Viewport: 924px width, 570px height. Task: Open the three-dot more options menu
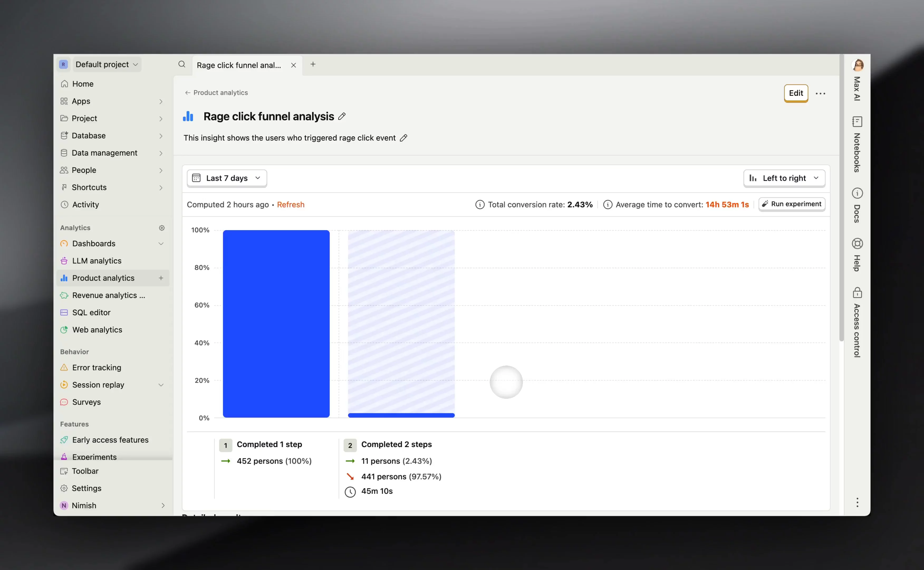coord(820,93)
